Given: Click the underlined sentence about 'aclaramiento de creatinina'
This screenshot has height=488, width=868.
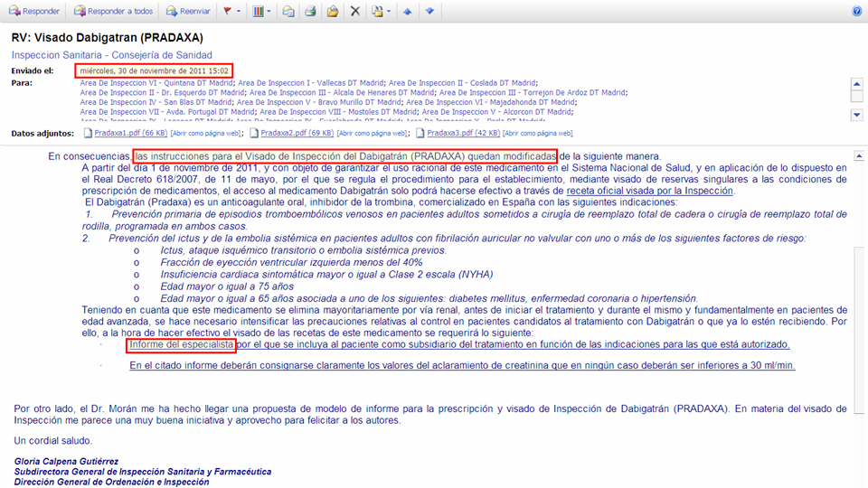Looking at the screenshot, I should 462,366.
